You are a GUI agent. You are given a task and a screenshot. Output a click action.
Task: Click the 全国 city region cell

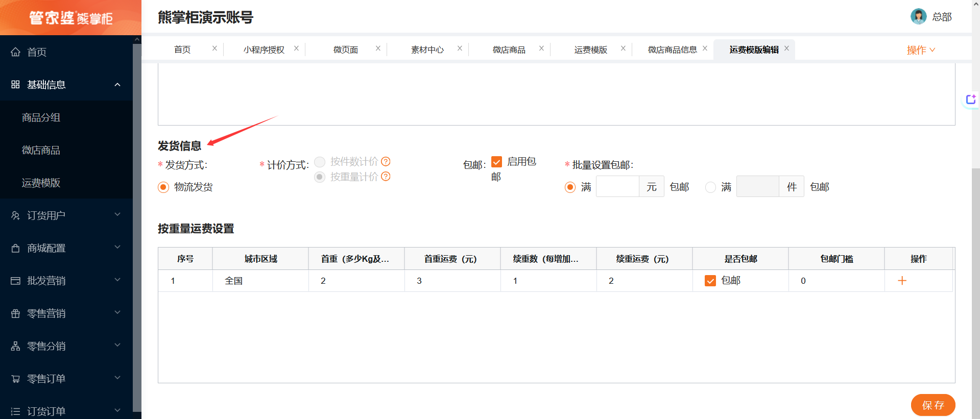(260, 281)
